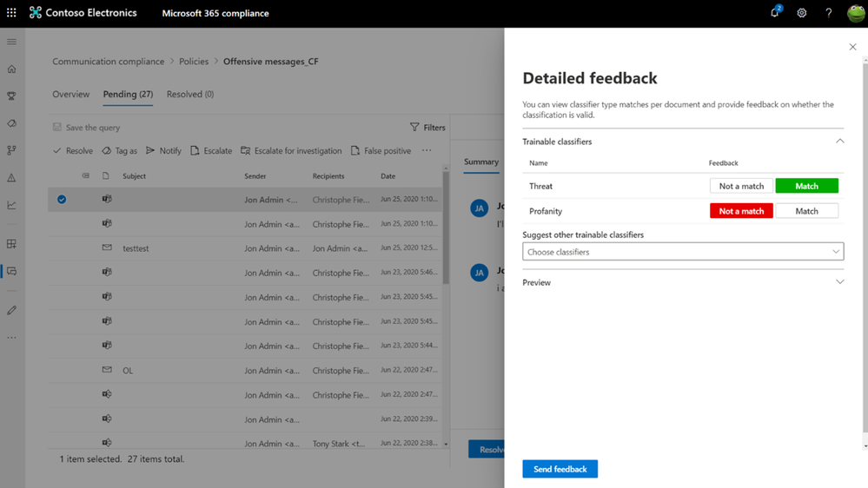Viewport: 868px width, 488px height.
Task: Open Data classification sidebar icon
Action: tap(11, 123)
